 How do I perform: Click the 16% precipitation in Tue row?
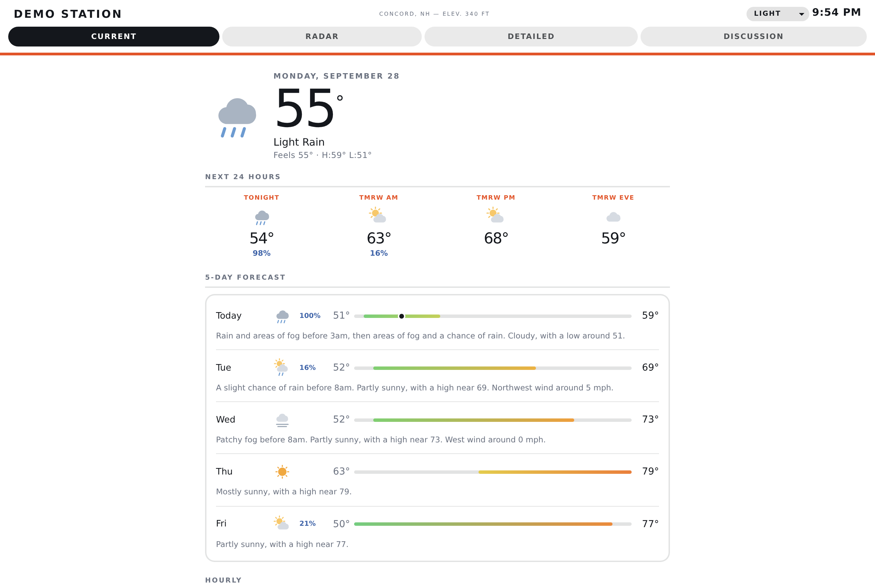307,367
